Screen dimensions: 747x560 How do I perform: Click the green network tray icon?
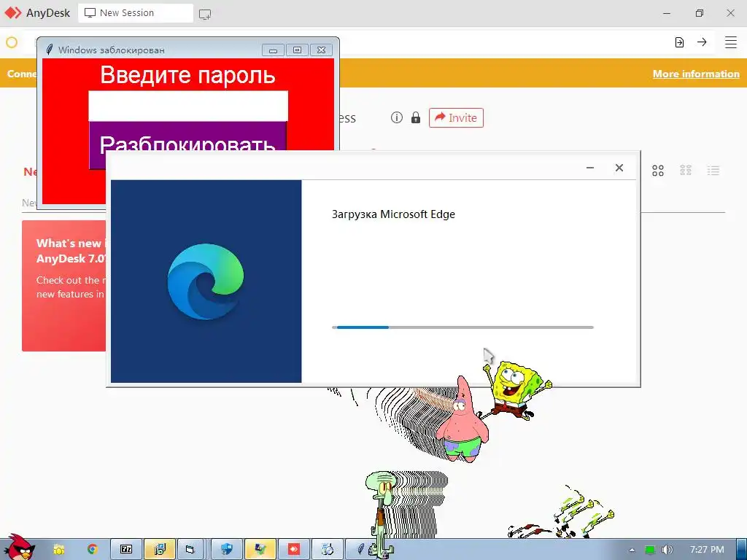(650, 550)
